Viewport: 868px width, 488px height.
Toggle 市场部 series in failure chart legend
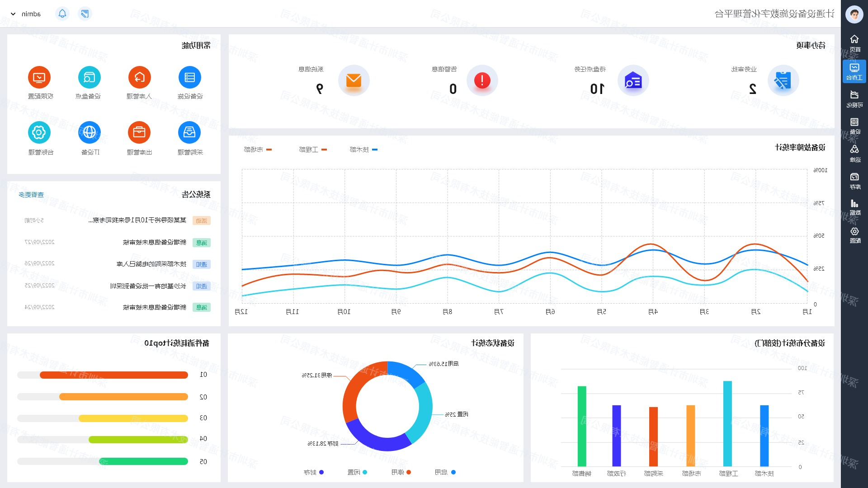point(258,150)
